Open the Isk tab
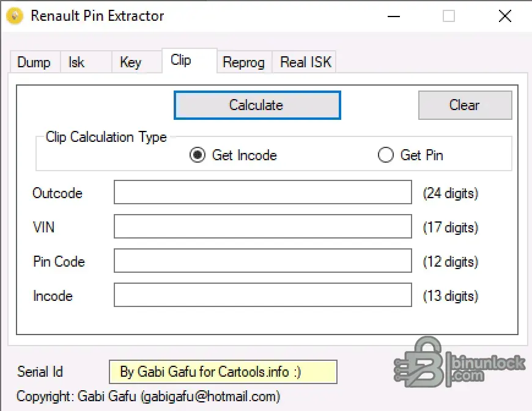Screen dimensions: 532x411 click(x=86, y=62)
